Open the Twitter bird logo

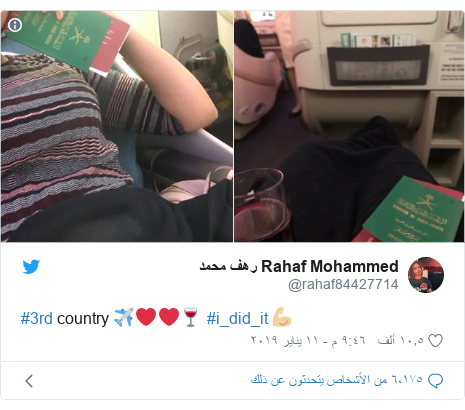(x=31, y=267)
